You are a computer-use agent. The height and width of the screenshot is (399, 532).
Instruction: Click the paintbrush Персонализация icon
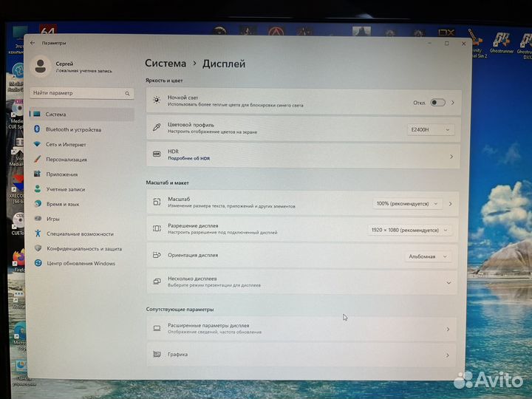click(x=38, y=159)
